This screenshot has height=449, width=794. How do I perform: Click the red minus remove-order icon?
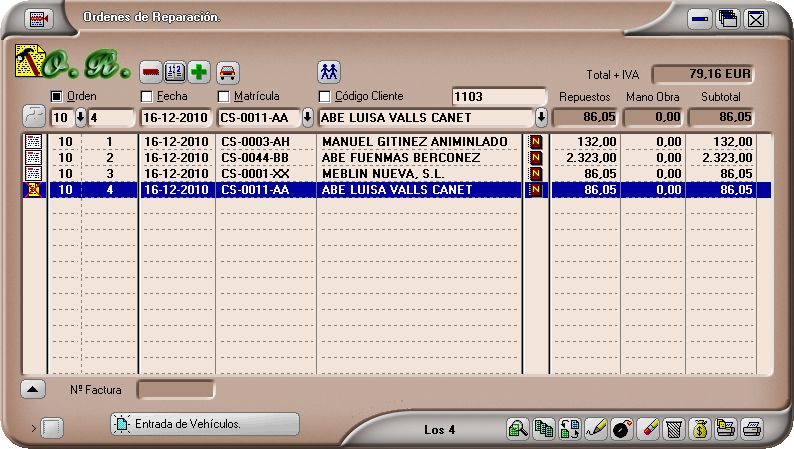point(150,72)
